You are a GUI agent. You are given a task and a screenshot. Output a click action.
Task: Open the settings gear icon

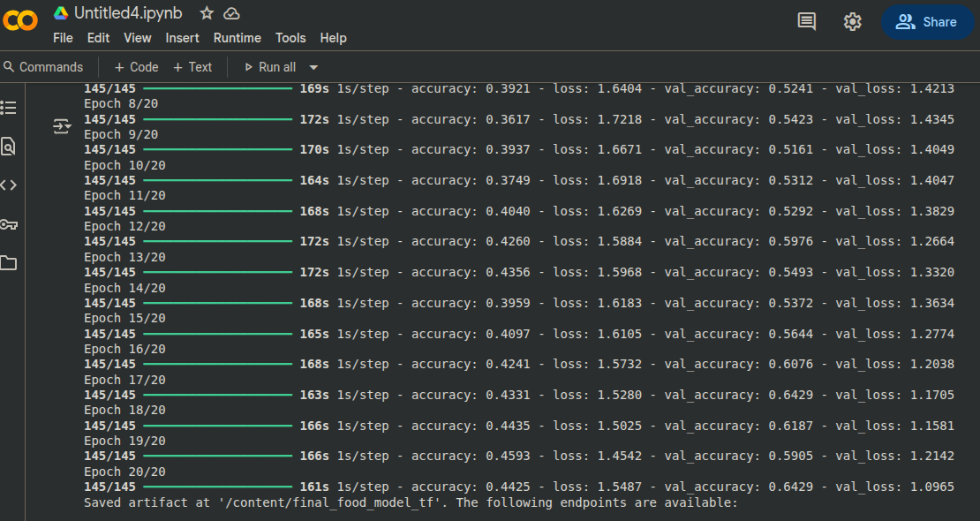pos(853,22)
